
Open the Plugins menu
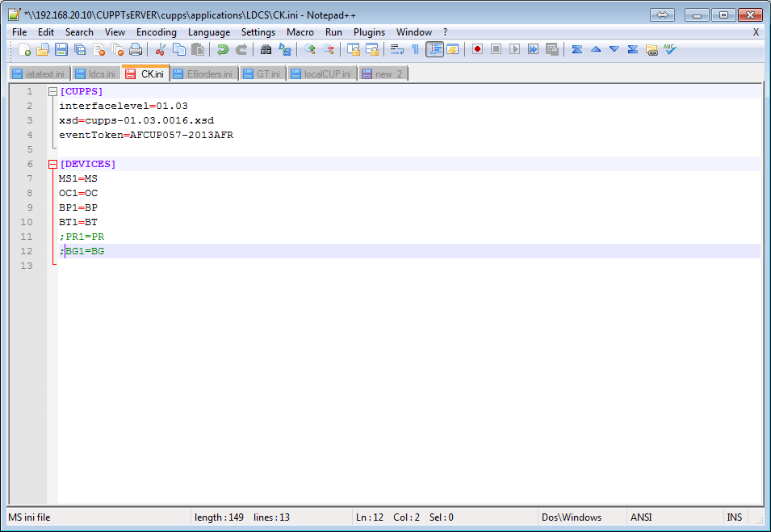[369, 32]
